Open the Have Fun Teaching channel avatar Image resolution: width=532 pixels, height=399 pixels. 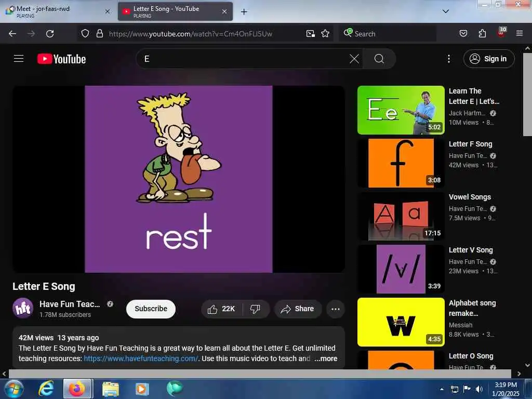click(x=23, y=309)
